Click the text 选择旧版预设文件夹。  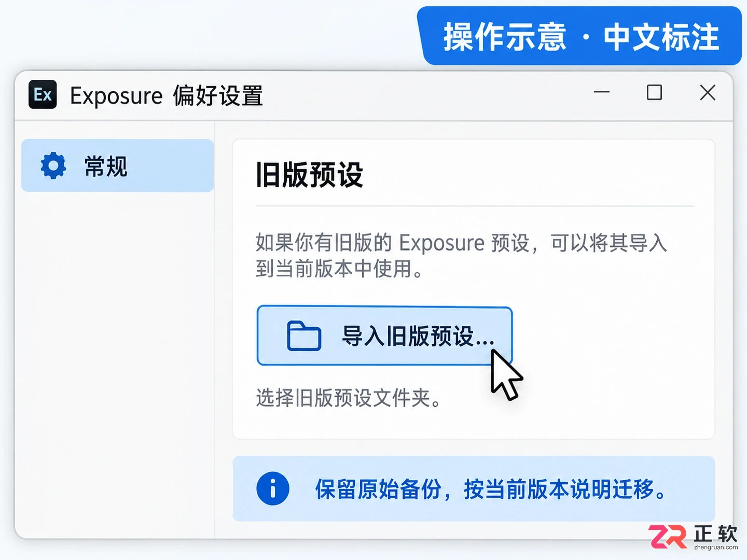tap(349, 398)
